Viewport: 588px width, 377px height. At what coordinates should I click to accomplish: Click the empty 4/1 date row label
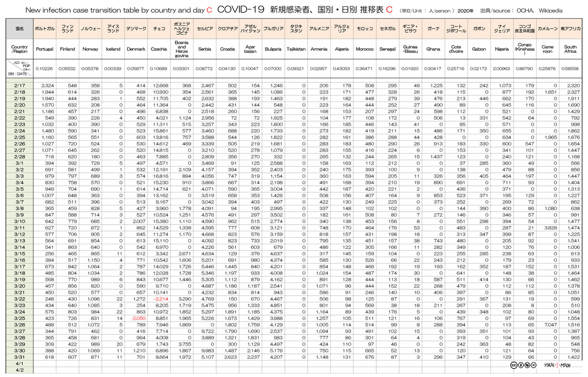click(x=20, y=363)
